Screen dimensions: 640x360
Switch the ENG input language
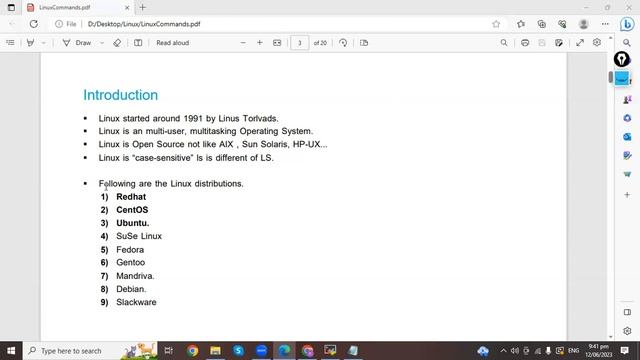tap(573, 351)
